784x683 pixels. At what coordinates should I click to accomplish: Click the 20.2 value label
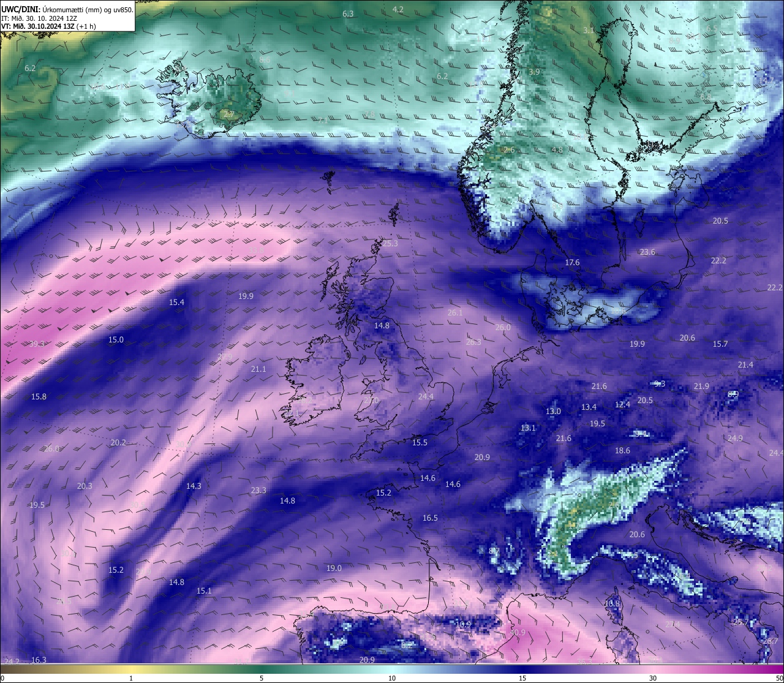[118, 442]
